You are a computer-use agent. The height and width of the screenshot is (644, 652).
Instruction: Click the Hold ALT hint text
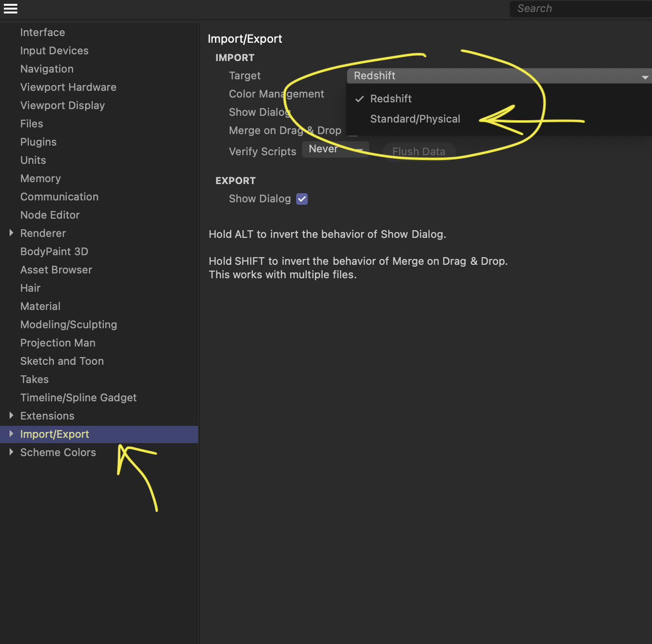pos(327,234)
